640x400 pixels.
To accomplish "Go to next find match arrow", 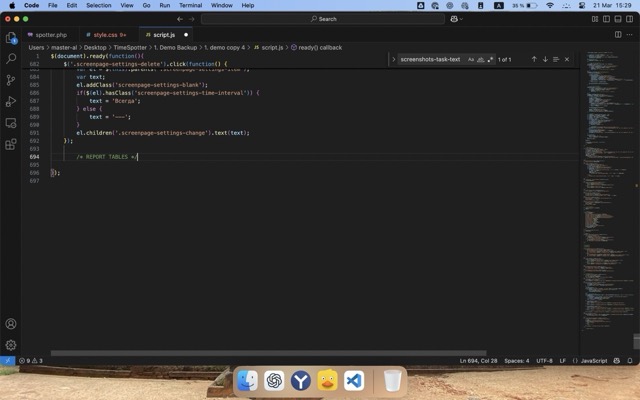I will 545,59.
